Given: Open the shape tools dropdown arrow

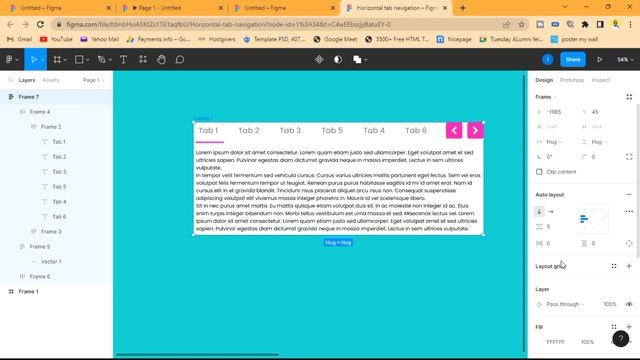Looking at the screenshot, I should click(87, 60).
